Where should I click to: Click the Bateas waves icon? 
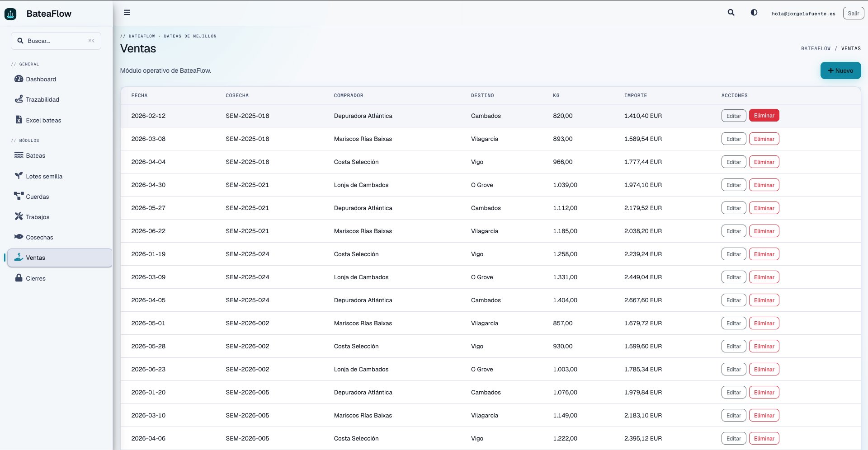(x=19, y=155)
